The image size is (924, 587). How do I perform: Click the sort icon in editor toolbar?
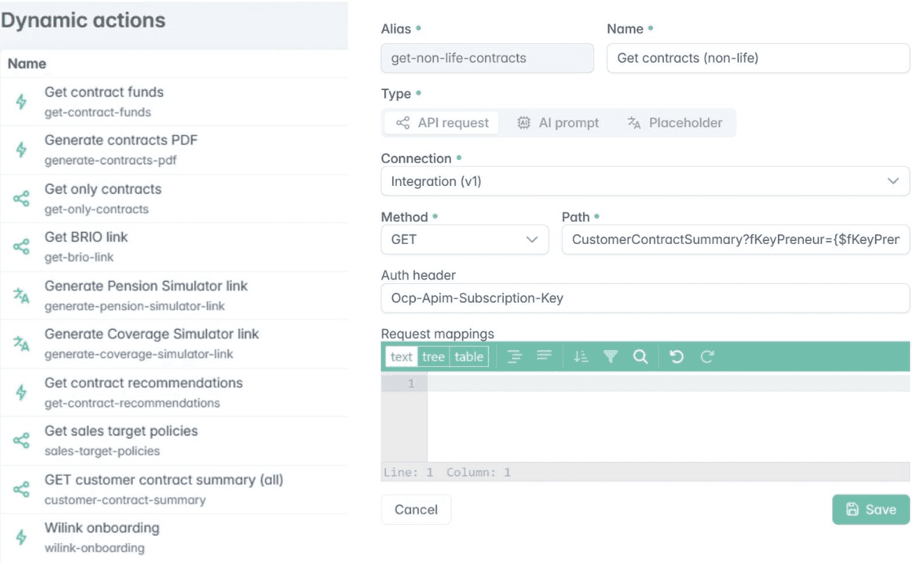pyautogui.click(x=580, y=356)
